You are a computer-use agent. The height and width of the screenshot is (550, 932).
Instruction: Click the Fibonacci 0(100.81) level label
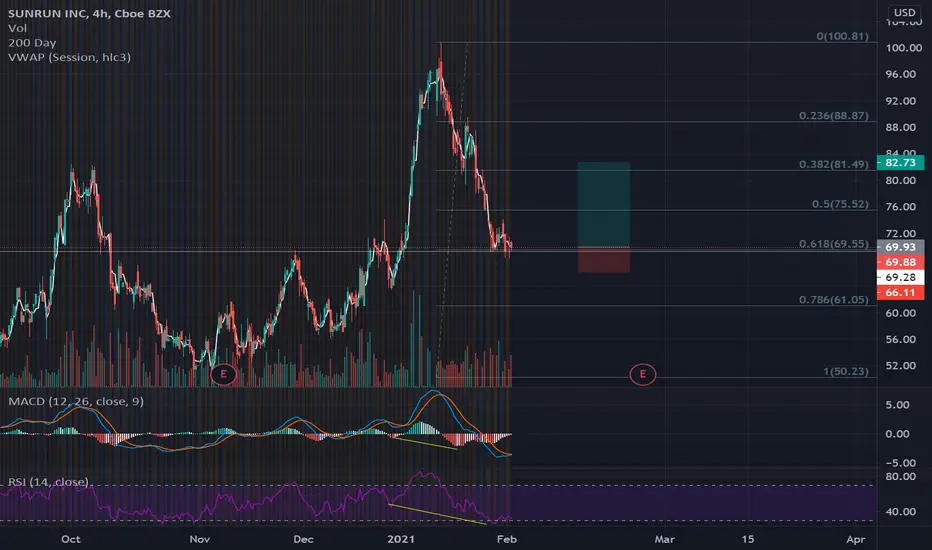click(842, 36)
